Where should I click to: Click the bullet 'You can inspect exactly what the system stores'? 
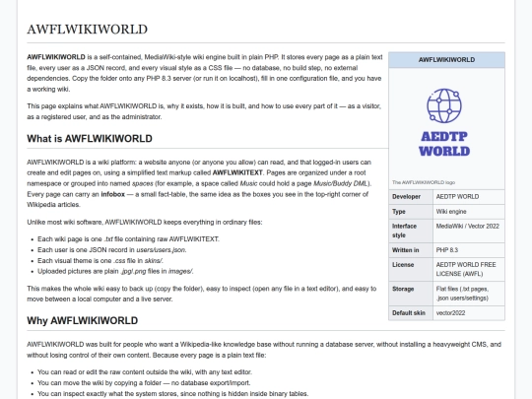(172, 394)
